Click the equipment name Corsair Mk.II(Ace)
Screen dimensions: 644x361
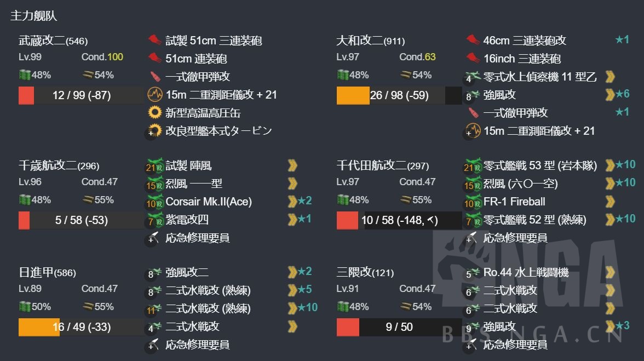(x=209, y=202)
